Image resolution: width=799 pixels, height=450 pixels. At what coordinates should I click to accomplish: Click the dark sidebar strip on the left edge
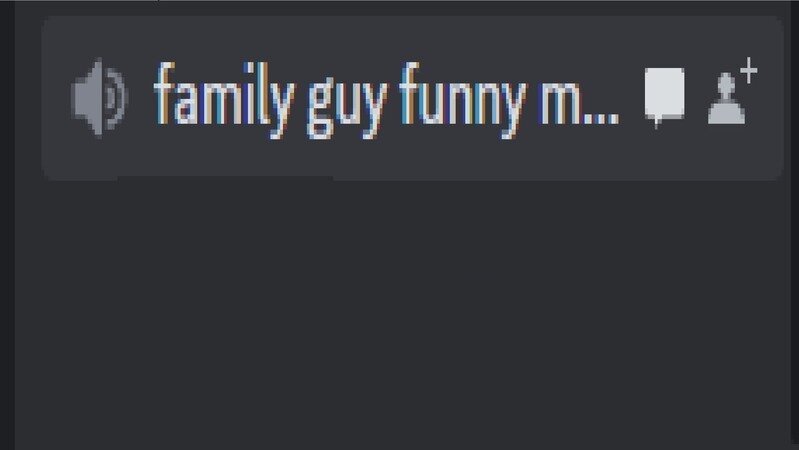7,225
